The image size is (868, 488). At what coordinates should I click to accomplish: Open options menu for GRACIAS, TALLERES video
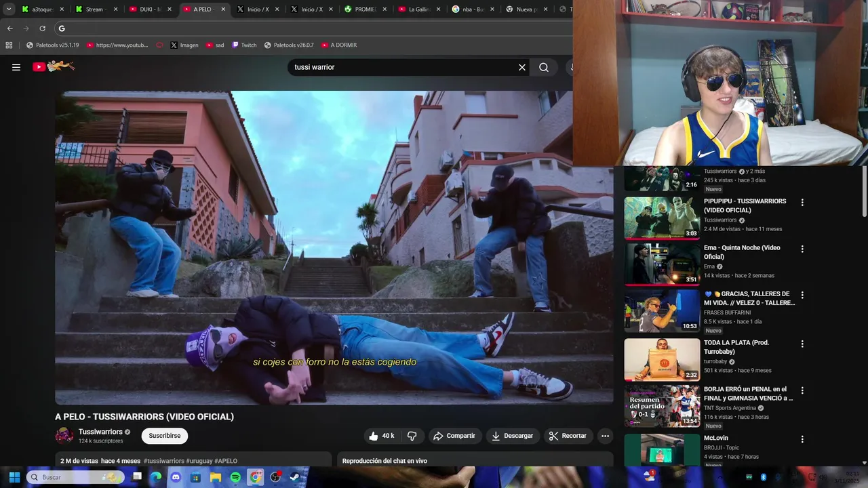[x=802, y=296]
